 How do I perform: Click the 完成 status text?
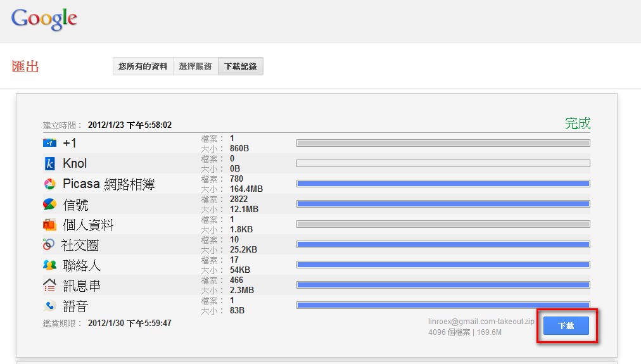[x=578, y=123]
